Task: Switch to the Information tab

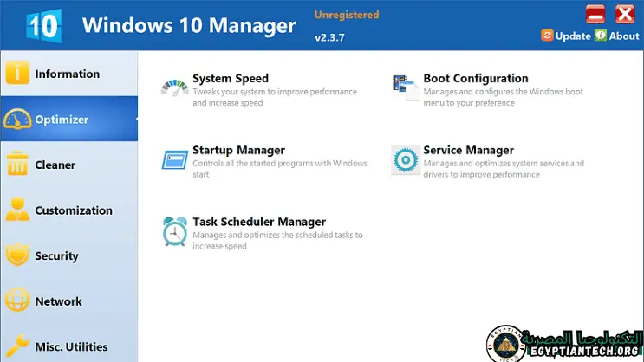Action: coord(69,74)
